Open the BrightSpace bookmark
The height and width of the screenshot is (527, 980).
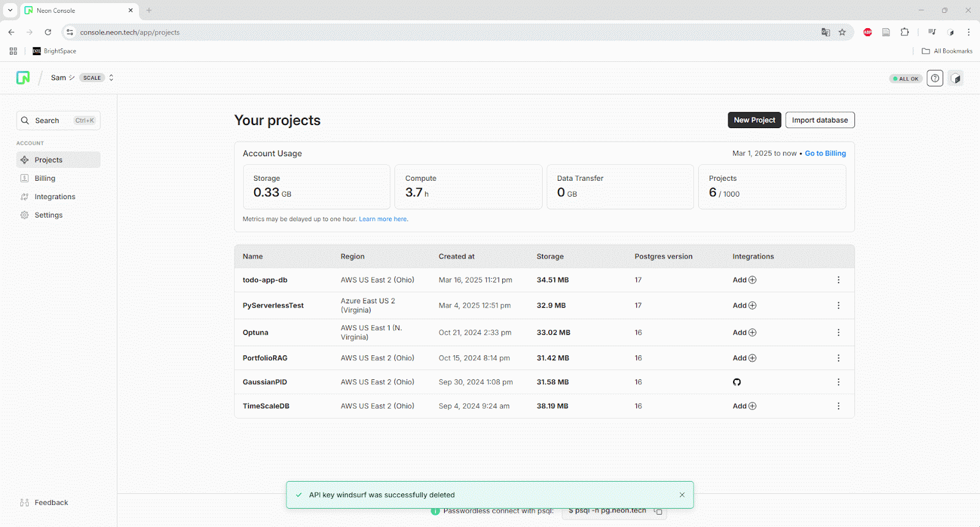coord(55,51)
